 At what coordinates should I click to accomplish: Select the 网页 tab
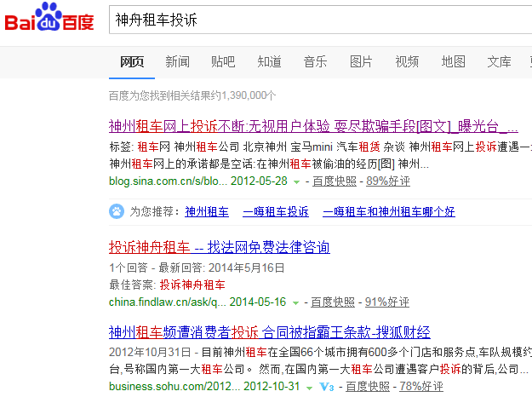coord(132,62)
